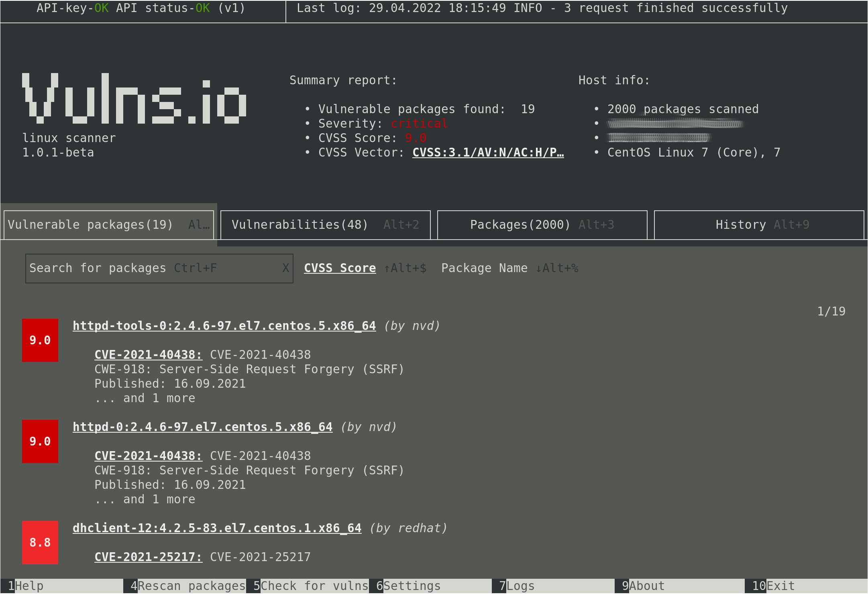868x594 pixels.
Task: Click the 9.0 score badge for httpd-0:2.4.6
Action: [40, 441]
